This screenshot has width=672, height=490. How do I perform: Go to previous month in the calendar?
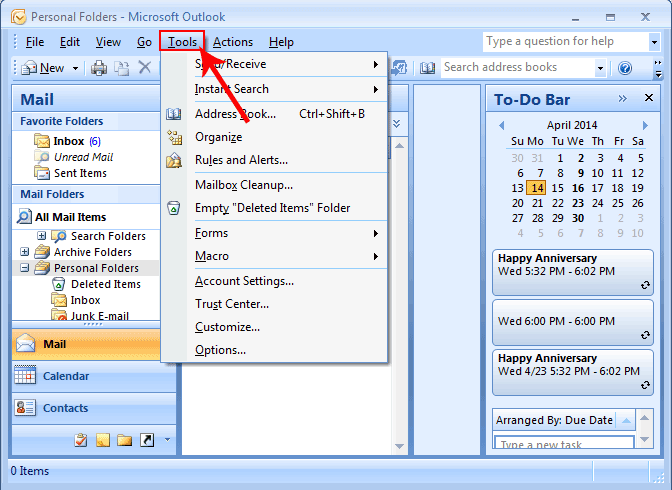(501, 125)
